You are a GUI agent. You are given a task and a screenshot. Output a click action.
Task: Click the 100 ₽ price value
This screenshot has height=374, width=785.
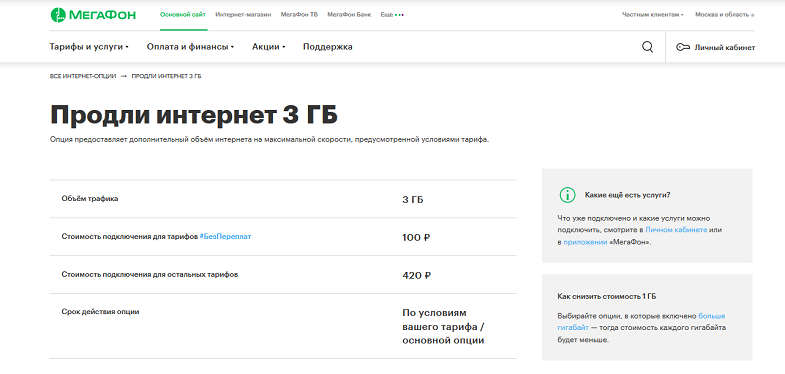[417, 237]
